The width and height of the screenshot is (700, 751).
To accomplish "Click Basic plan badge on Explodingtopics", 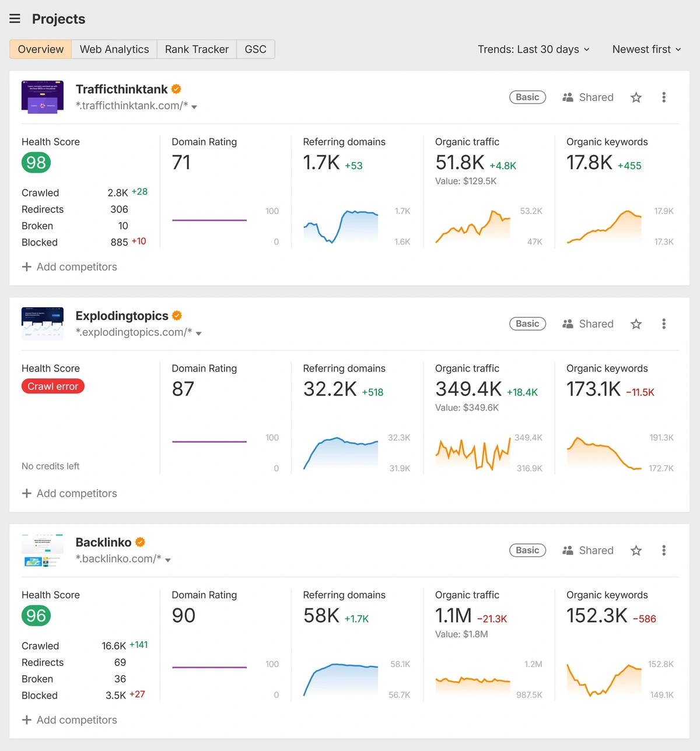I will (527, 324).
